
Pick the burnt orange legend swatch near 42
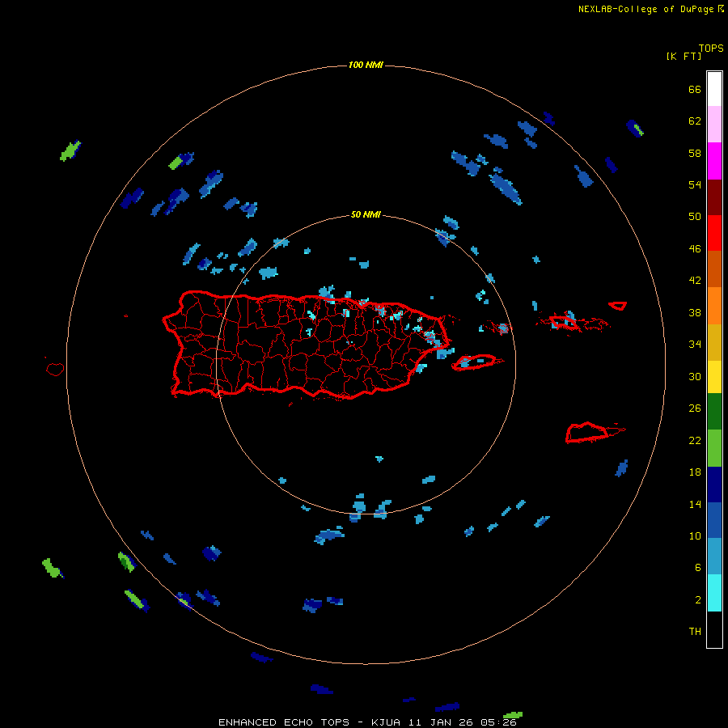pos(714,269)
